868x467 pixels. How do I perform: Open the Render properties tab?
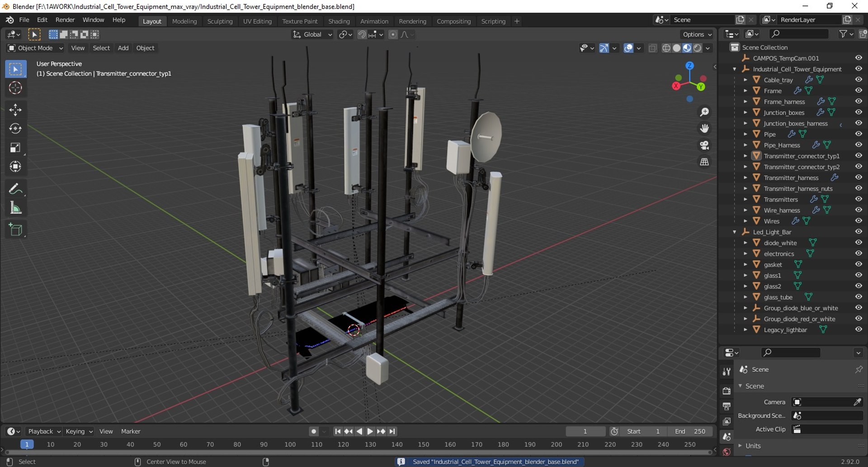(x=726, y=391)
